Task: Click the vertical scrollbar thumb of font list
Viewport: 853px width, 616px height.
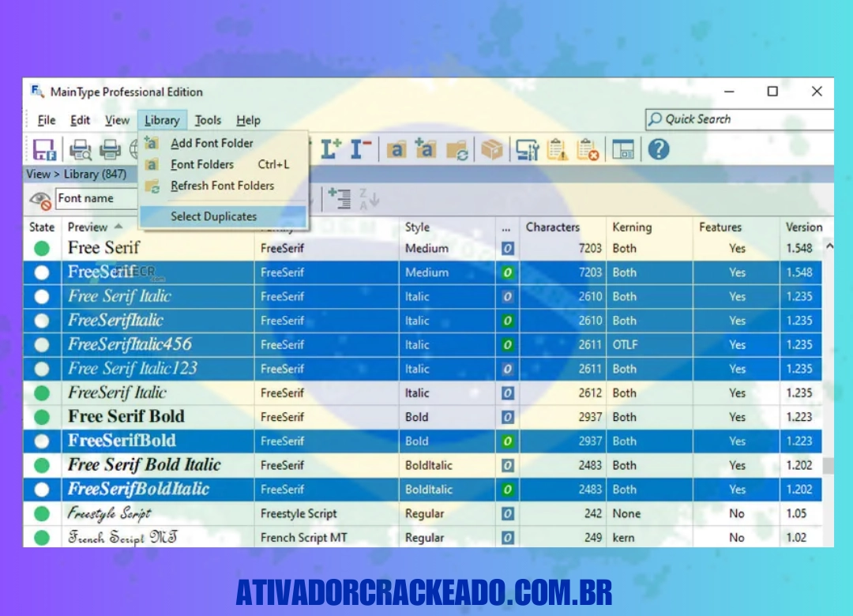Action: (829, 466)
